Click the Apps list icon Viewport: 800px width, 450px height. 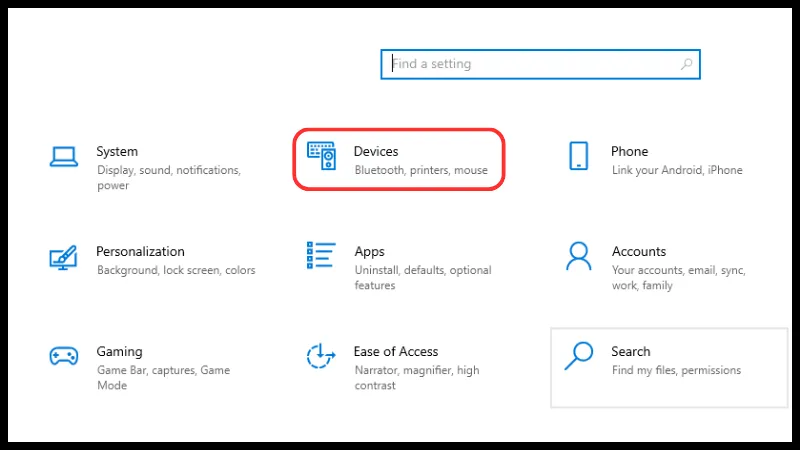[321, 256]
